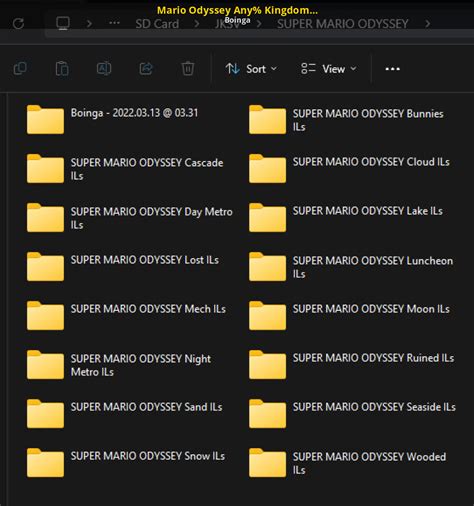474x506 pixels.
Task: Click file name "Boinga - 2022.03.13 @ 03.31"
Action: (x=134, y=113)
